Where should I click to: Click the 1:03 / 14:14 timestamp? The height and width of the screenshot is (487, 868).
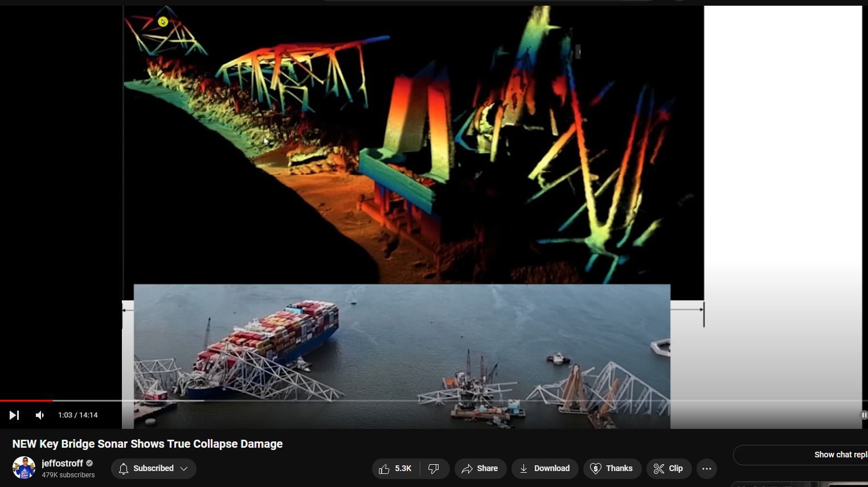78,415
